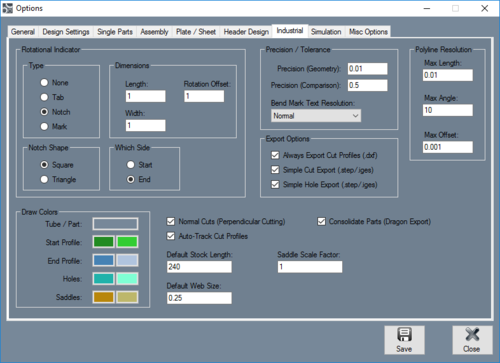Image resolution: width=500 pixels, height=363 pixels.
Task: Switch to the Single Parts tab
Action: pos(115,32)
